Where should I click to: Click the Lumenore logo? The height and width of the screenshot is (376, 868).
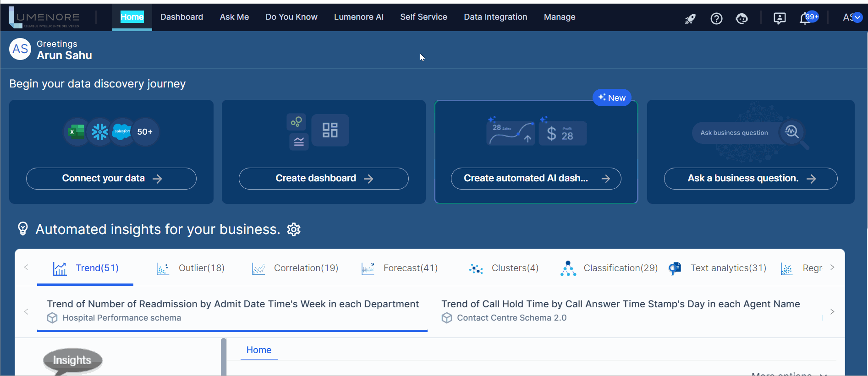point(44,17)
